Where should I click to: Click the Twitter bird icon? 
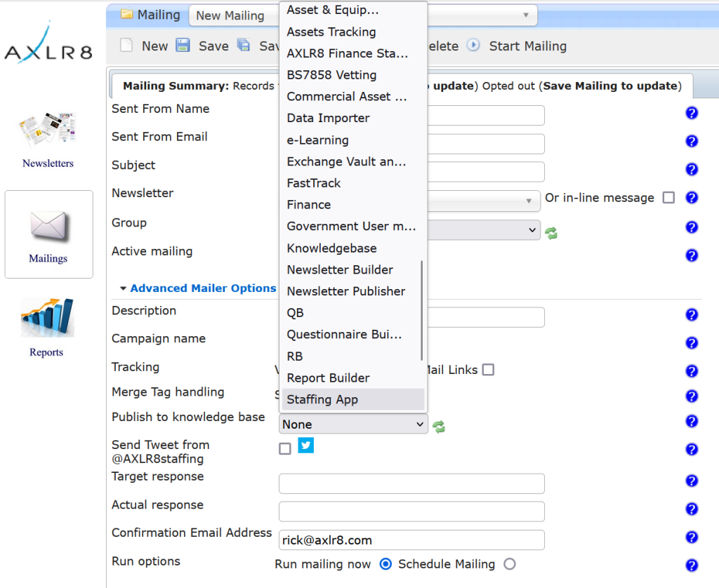(x=306, y=445)
